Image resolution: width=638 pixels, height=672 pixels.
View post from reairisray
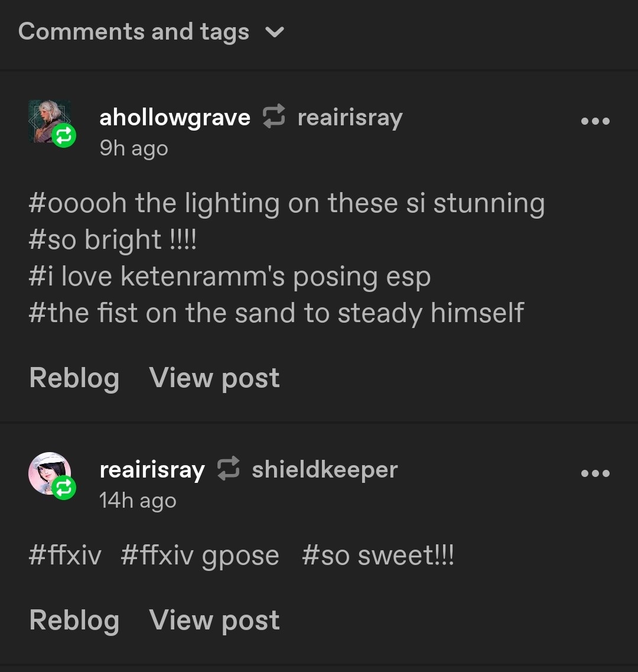click(x=214, y=620)
